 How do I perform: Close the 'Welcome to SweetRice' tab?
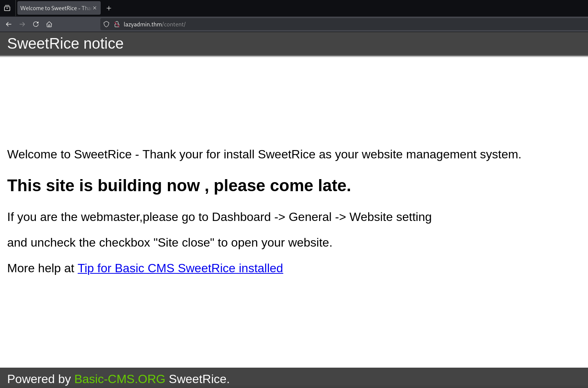coord(95,8)
